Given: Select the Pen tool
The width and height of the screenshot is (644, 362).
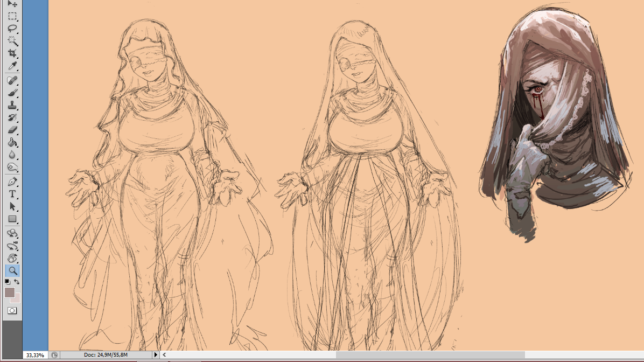Looking at the screenshot, I should 12,182.
